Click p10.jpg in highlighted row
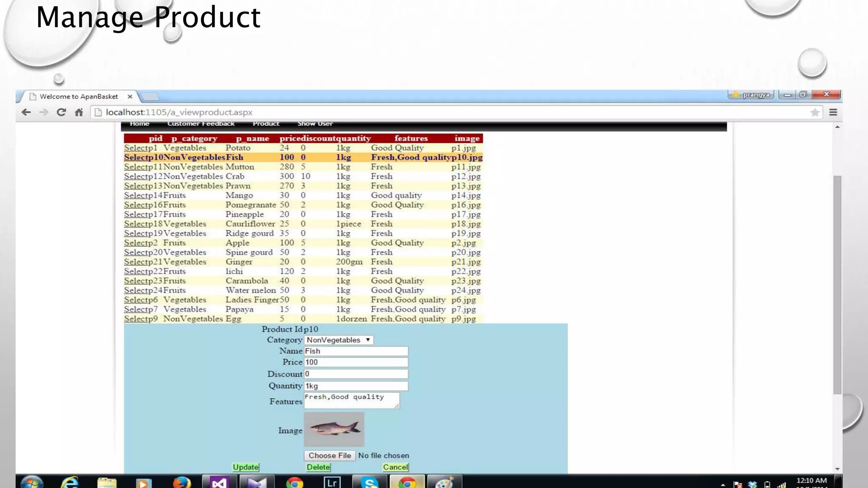Viewport: 868px width, 488px height. 467,157
